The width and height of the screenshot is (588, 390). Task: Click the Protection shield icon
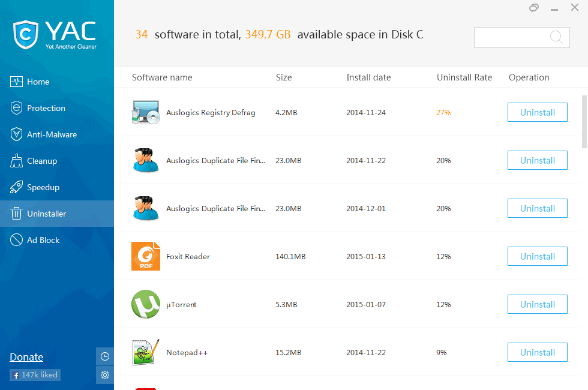coord(16,108)
